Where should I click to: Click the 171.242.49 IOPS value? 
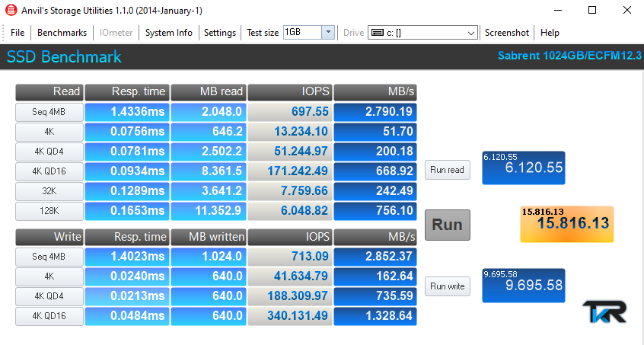click(289, 171)
